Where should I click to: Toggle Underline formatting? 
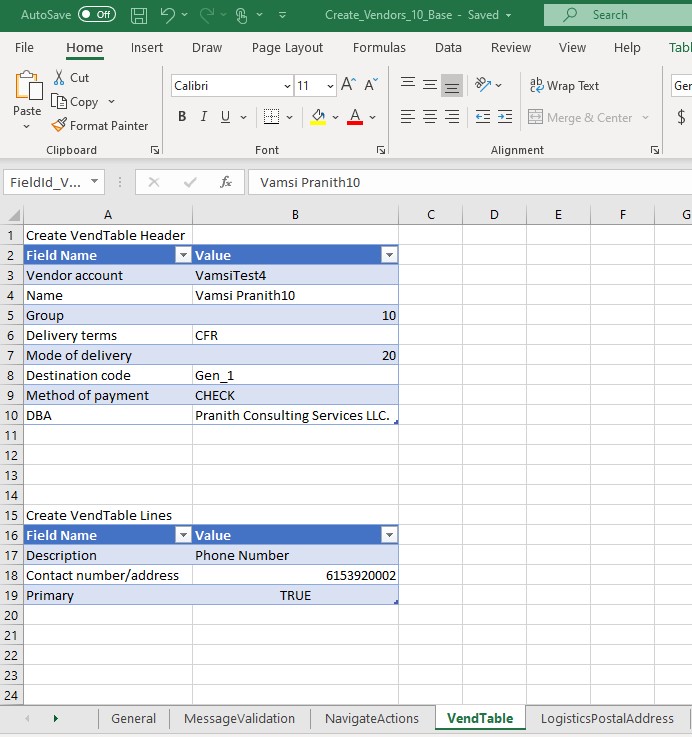pos(226,117)
